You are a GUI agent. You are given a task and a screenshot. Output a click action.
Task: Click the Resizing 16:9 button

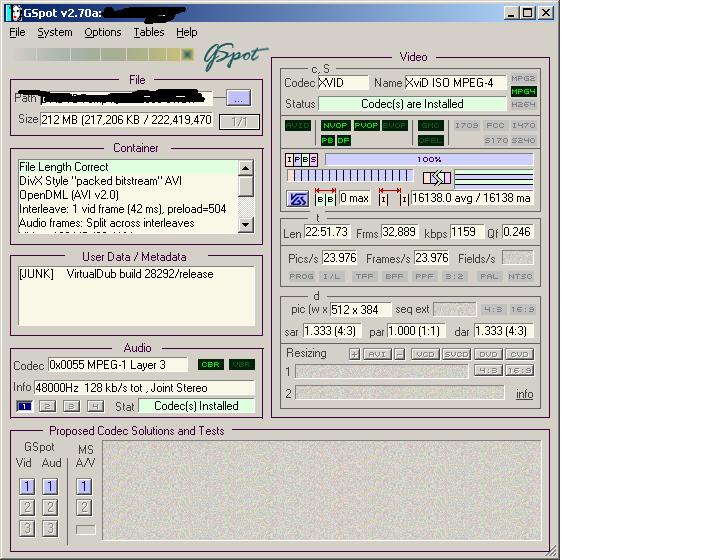(x=519, y=370)
